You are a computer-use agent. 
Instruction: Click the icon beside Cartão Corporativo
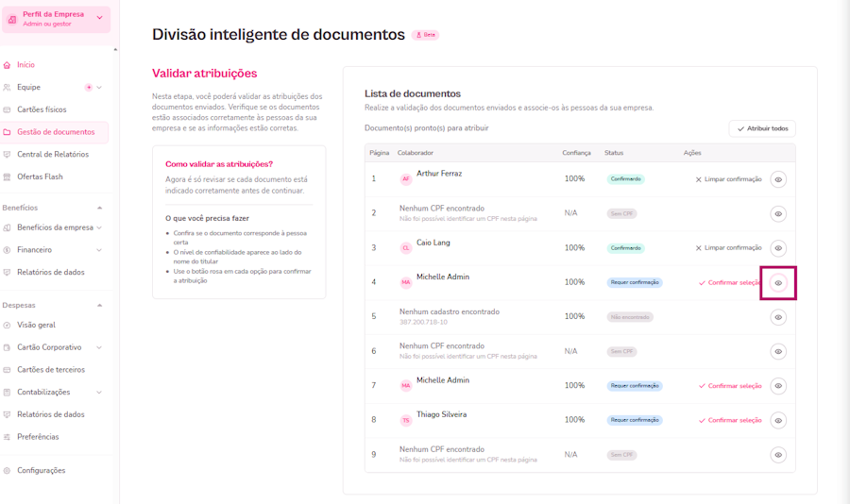tap(7, 347)
